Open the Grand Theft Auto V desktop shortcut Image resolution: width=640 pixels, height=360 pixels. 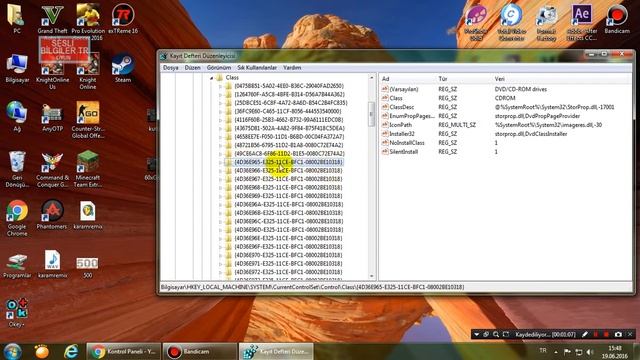(x=52, y=19)
